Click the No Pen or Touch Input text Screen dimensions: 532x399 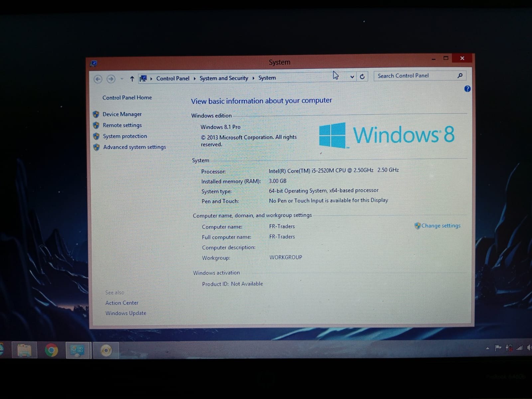coord(329,200)
